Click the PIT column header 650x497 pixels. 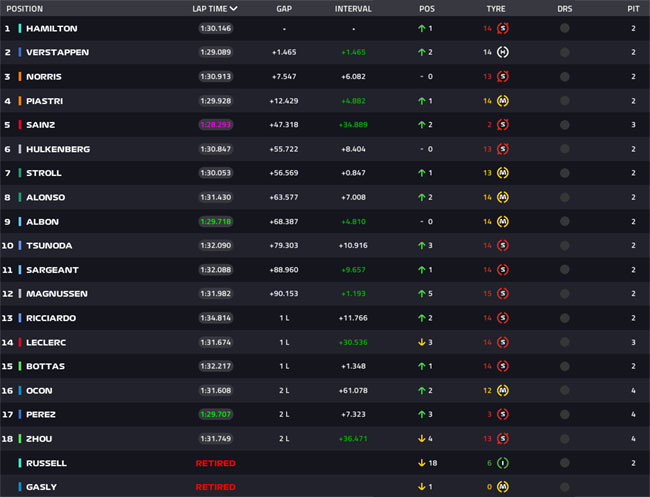[x=633, y=9]
